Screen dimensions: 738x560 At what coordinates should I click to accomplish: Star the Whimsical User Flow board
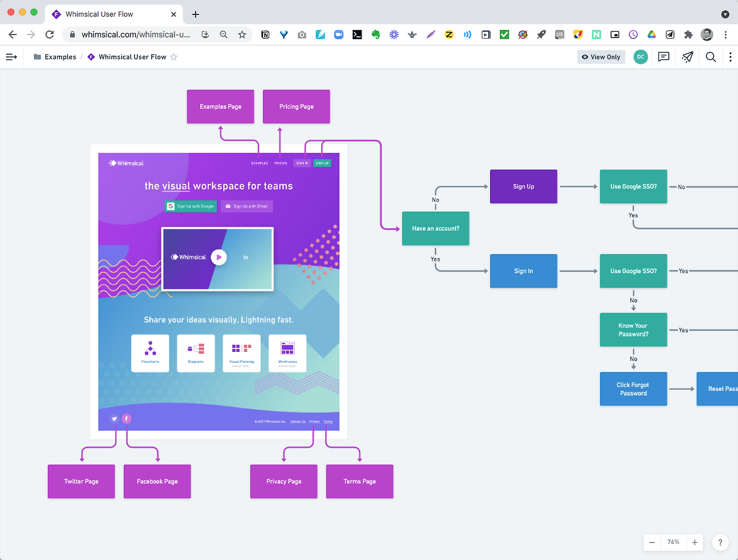coord(174,57)
